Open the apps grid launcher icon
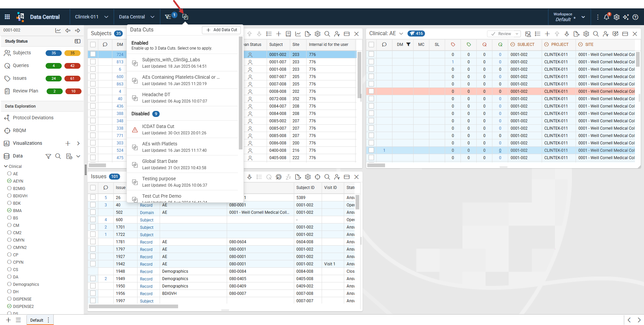Viewport: 644px width, 325px height. pyautogui.click(x=7, y=17)
